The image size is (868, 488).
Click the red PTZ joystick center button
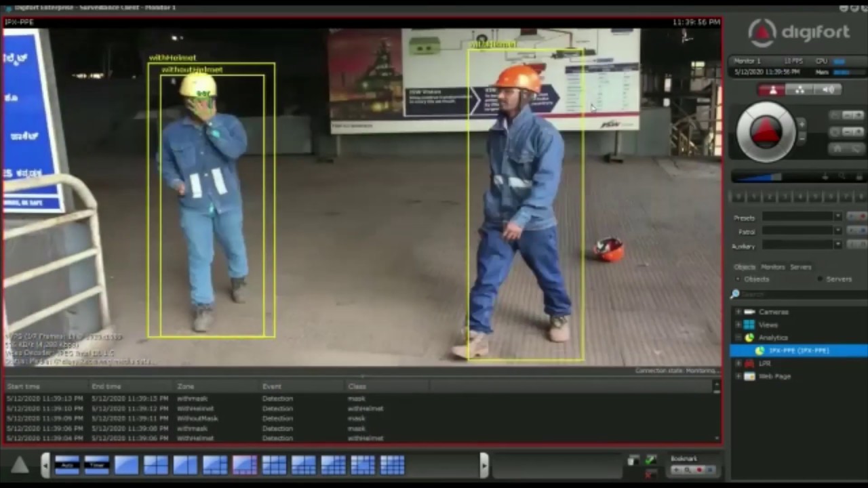point(766,132)
